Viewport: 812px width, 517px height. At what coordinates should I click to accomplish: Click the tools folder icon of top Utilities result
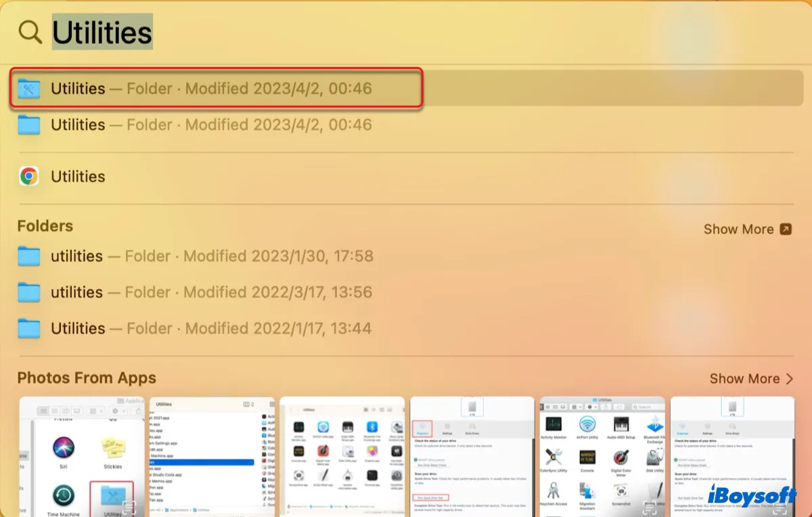coord(29,89)
